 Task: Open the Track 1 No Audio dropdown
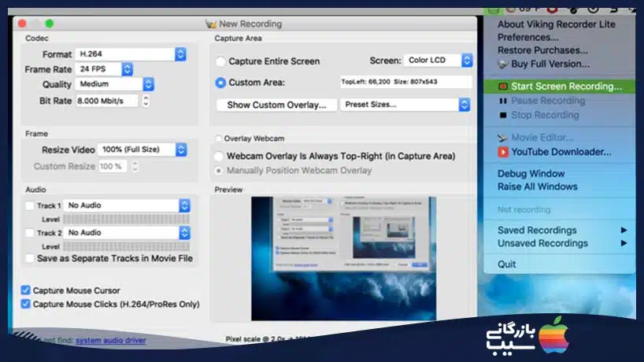(x=127, y=205)
